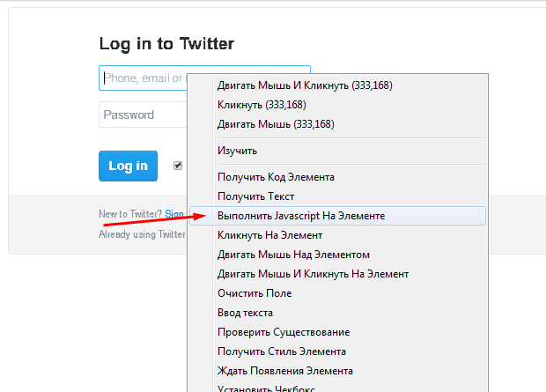This screenshot has width=546, height=392.
Task: Select 'Ждать Появления Элемента'
Action: pyautogui.click(x=337, y=371)
